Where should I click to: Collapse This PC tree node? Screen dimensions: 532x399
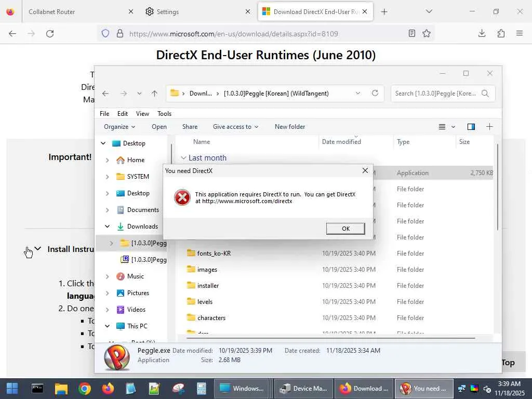[107, 326]
